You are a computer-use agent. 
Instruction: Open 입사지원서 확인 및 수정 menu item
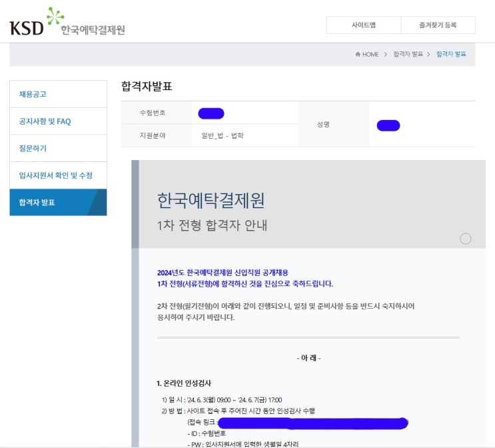click(x=58, y=175)
